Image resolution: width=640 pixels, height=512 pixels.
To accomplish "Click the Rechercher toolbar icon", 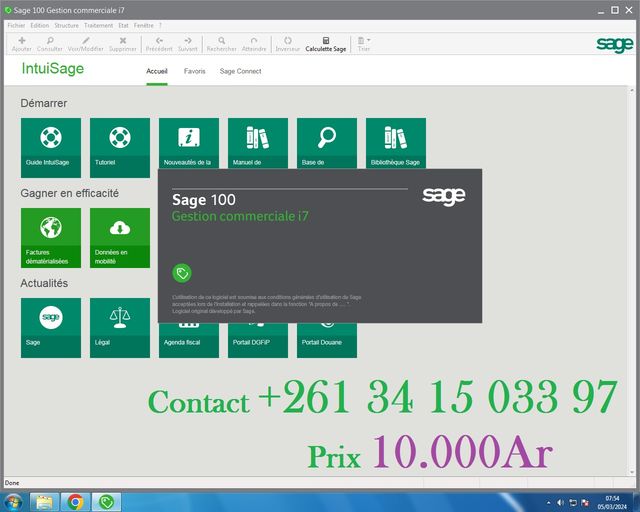I will point(222,40).
